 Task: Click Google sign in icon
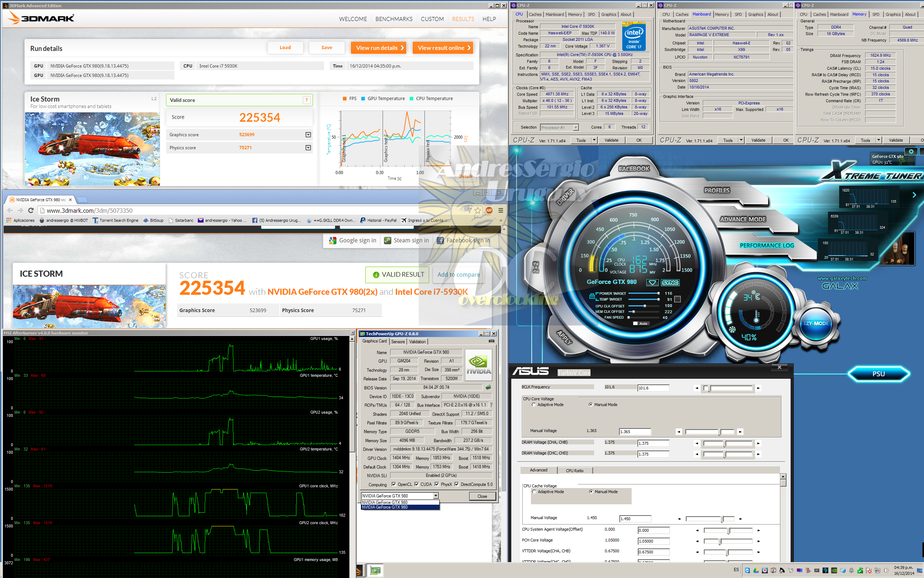tap(332, 241)
